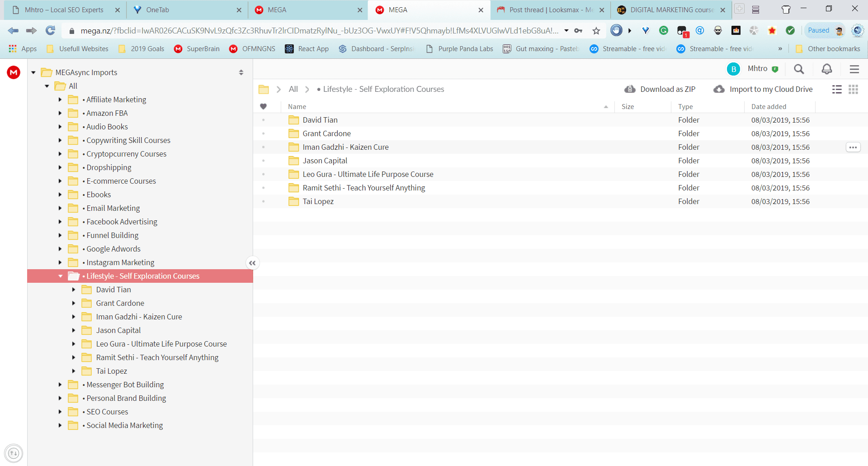Select Ramit Sethi Teach Yourself Anything row

(x=561, y=188)
